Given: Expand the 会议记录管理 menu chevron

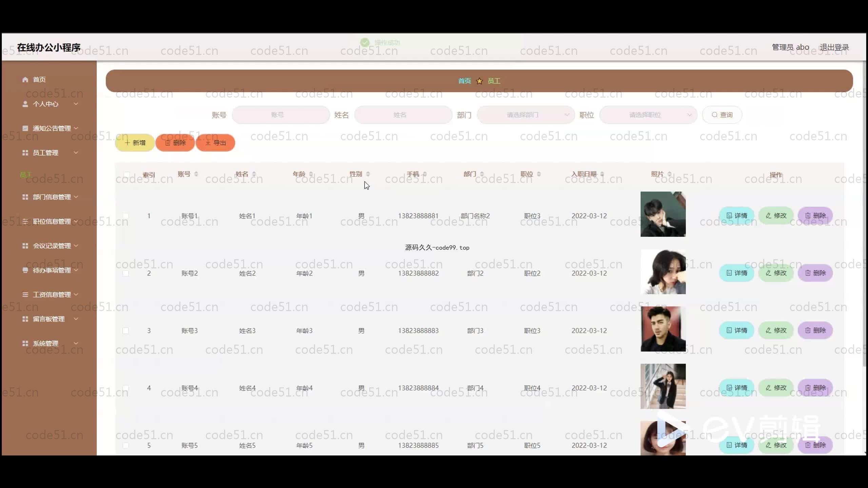Looking at the screenshot, I should pyautogui.click(x=76, y=245).
